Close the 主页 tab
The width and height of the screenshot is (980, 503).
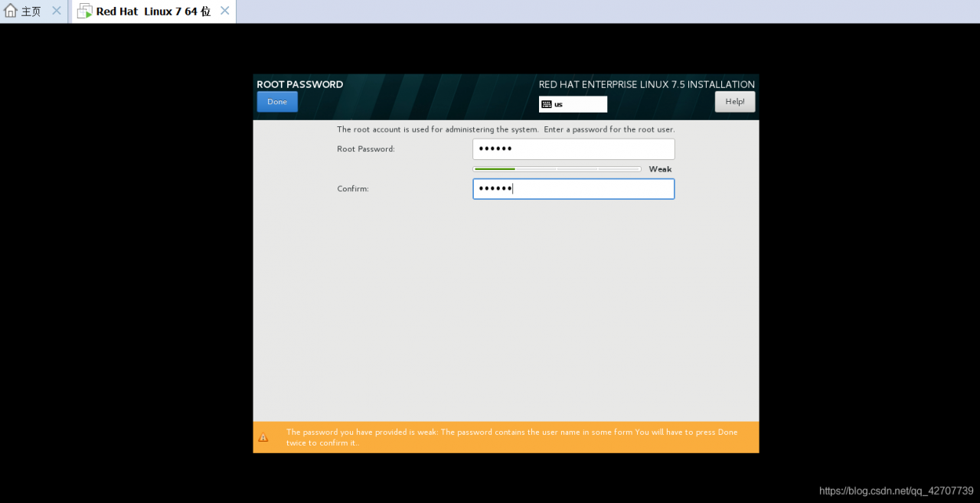coord(56,11)
